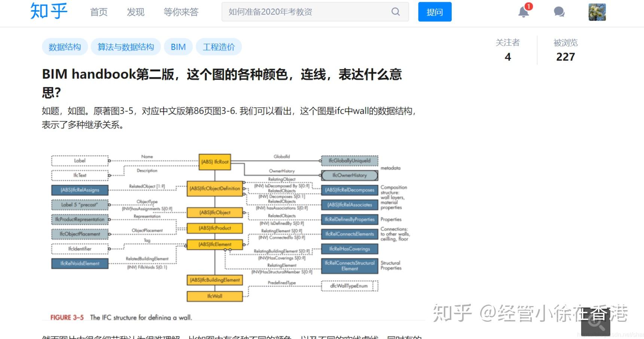Click the notification badge showing 1

(528, 6)
